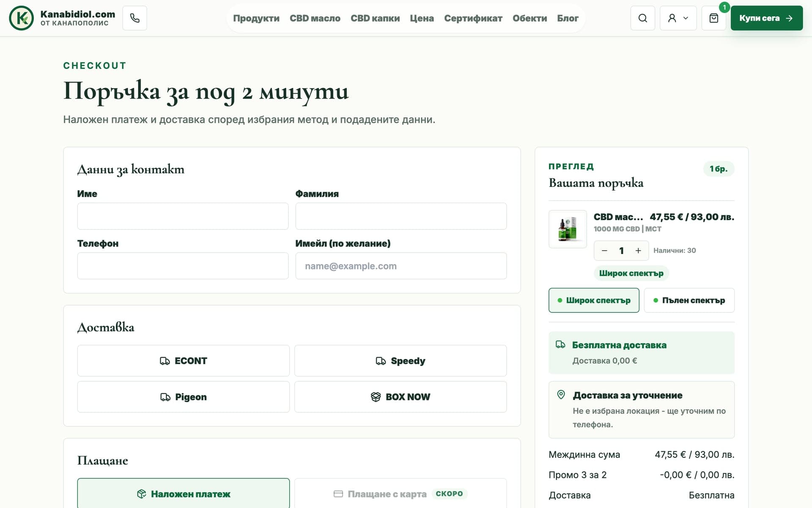Open the Сертификат menu item
The image size is (812, 508).
tap(473, 18)
